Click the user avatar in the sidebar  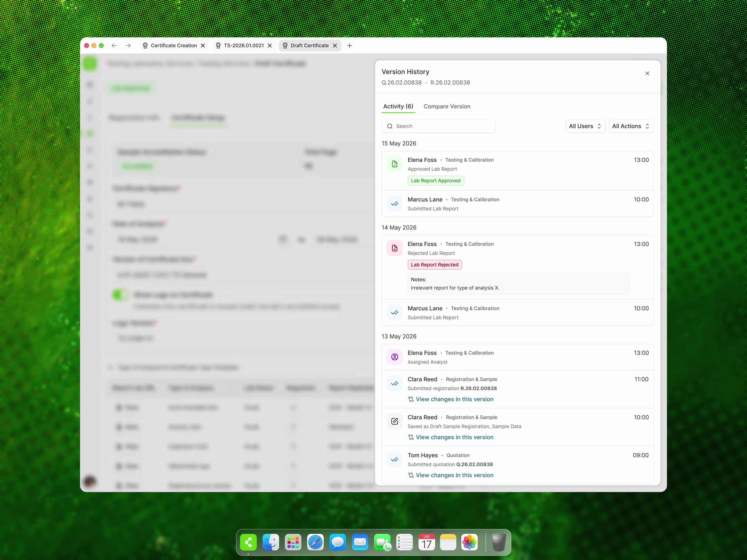(89, 481)
